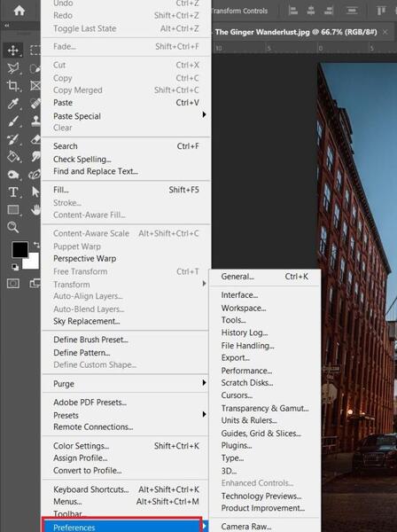Change the screen mode

[35, 284]
